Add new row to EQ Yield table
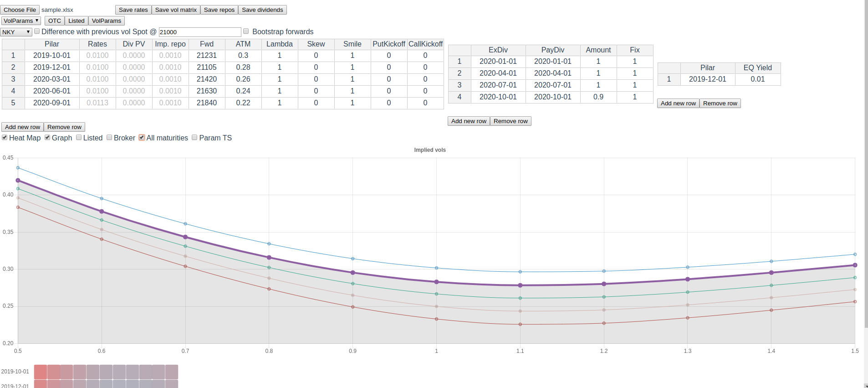The height and width of the screenshot is (388, 868). pyautogui.click(x=678, y=103)
